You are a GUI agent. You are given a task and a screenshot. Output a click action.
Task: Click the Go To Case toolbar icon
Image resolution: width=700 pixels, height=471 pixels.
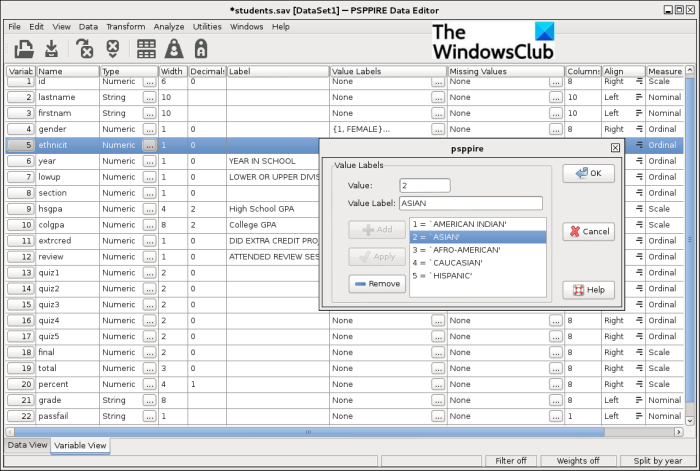pos(113,49)
